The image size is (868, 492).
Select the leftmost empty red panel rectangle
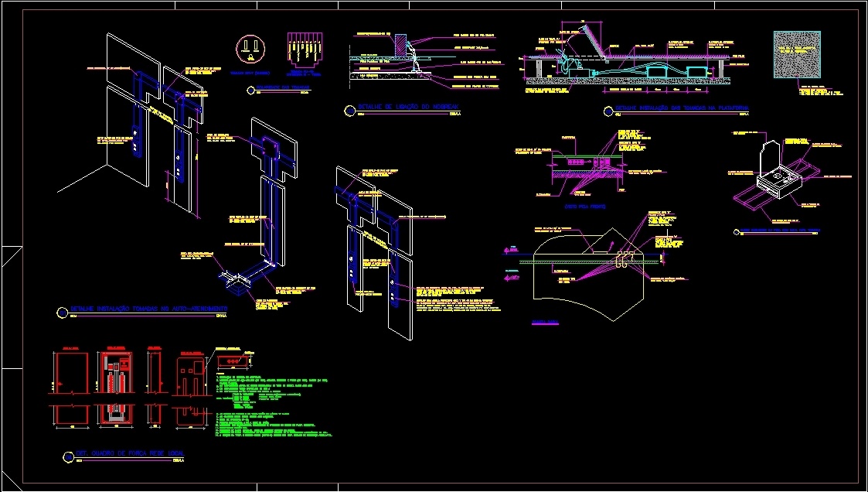point(70,373)
